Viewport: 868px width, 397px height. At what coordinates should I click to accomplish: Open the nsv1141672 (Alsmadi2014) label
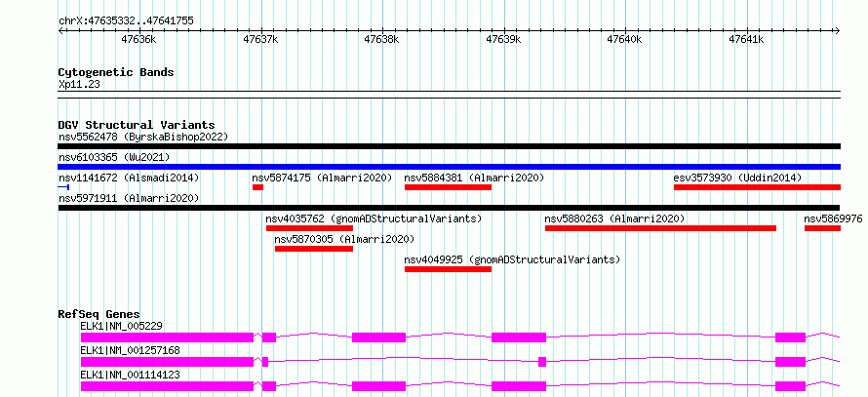coord(129,178)
